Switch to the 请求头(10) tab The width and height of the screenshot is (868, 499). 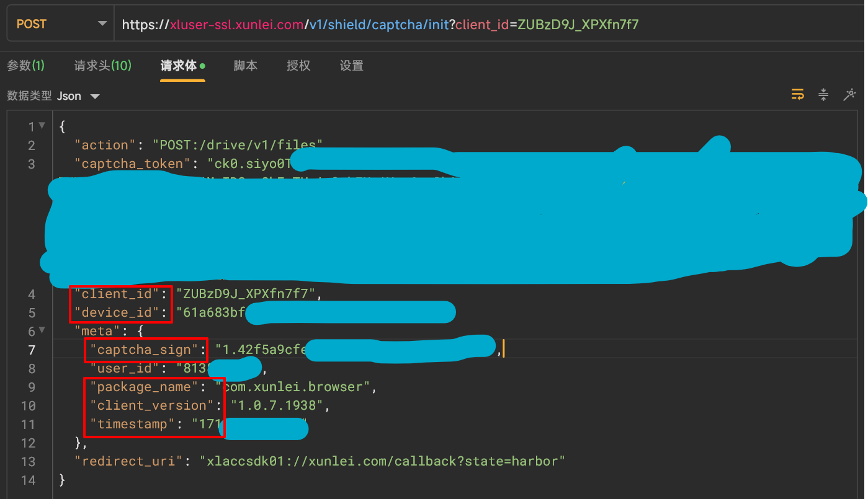(x=102, y=66)
